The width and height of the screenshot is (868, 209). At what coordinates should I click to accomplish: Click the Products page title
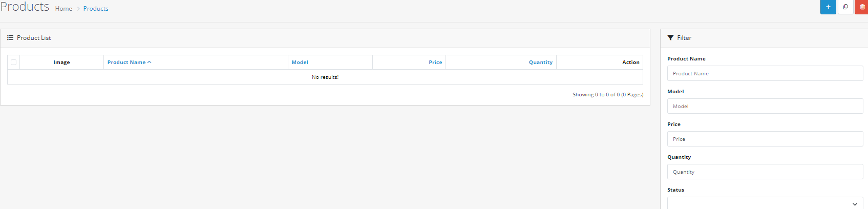(x=25, y=7)
